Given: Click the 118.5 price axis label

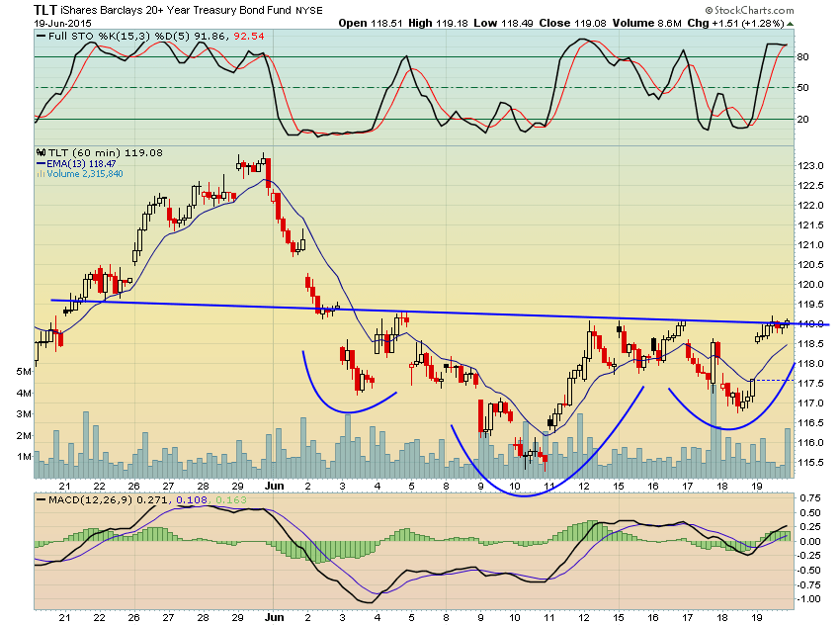Looking at the screenshot, I should (810, 343).
